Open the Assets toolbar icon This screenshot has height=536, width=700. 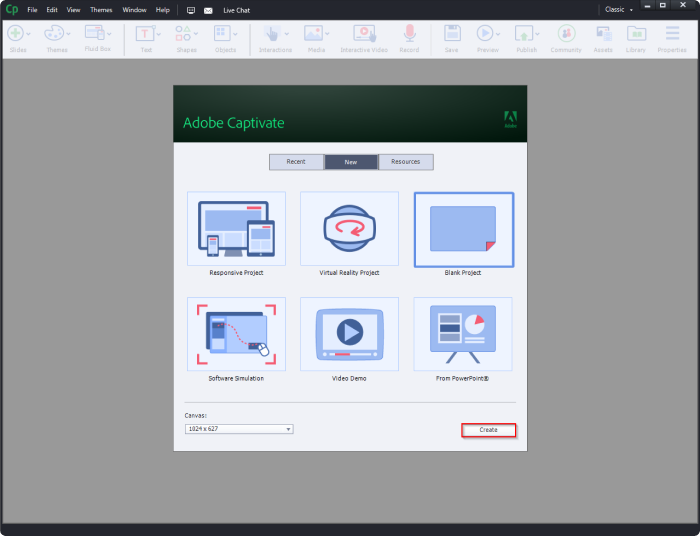point(604,33)
